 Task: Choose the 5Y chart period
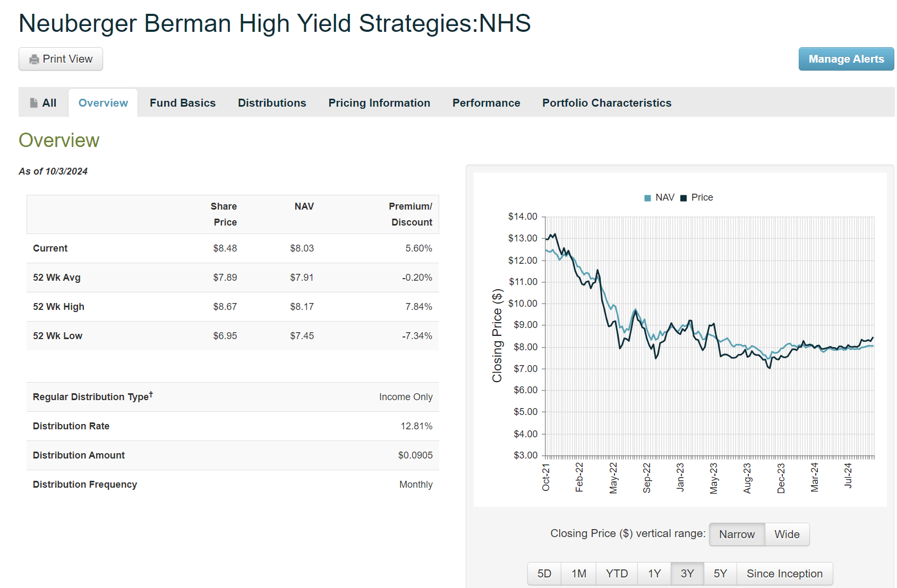click(720, 574)
